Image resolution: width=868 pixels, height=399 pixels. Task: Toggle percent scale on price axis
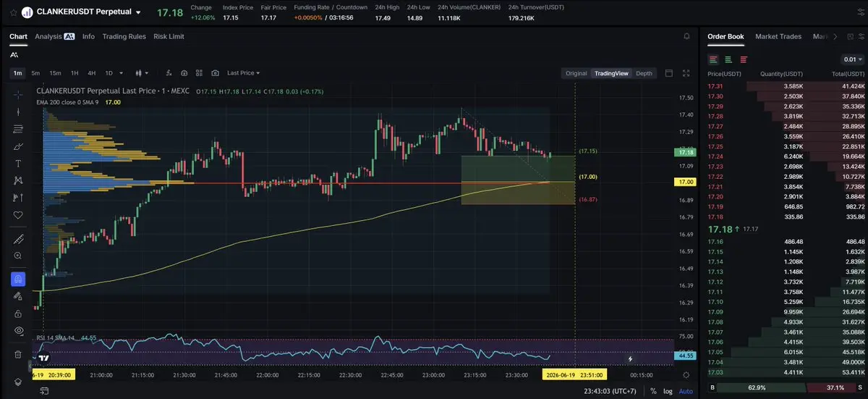[x=653, y=391]
